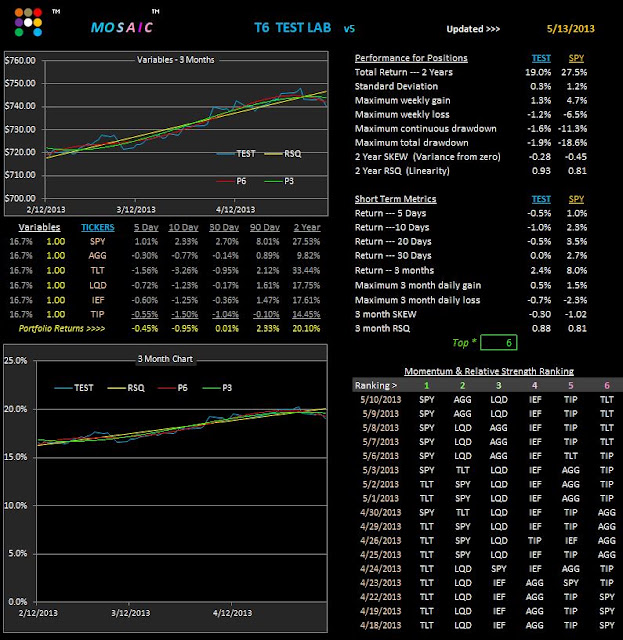Select the LQD ticker cell

pos(98,285)
